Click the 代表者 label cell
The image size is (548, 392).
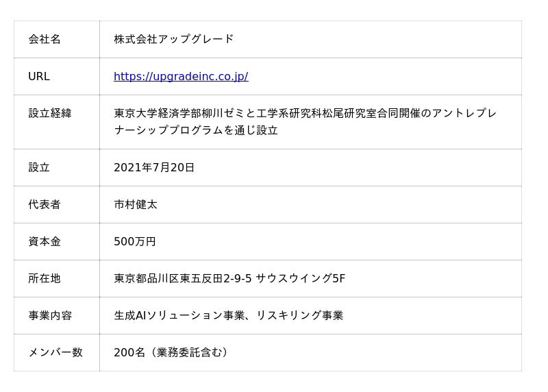(45, 205)
